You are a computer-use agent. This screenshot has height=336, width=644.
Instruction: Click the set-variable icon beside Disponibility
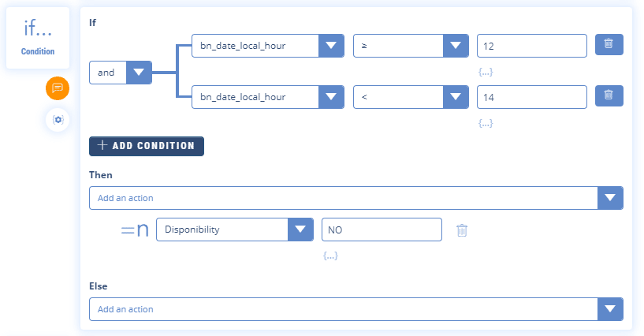point(136,230)
